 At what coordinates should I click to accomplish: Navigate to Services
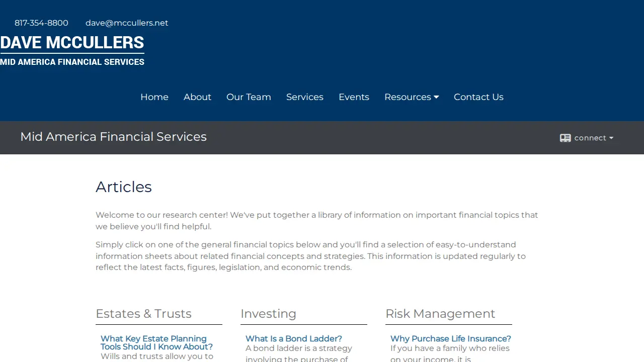click(305, 97)
